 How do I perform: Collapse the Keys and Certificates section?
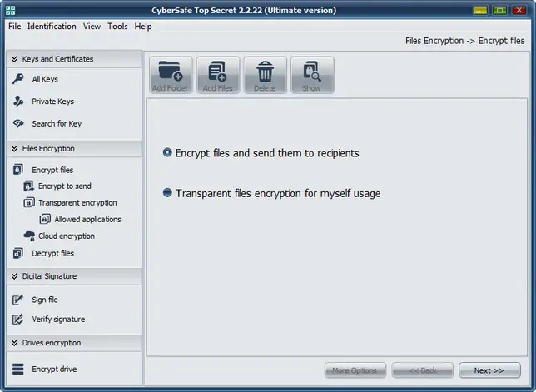click(x=13, y=59)
